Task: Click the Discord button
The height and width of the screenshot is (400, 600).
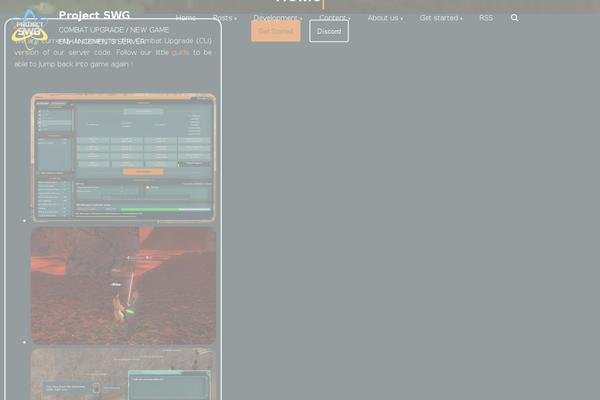Action: tap(329, 31)
